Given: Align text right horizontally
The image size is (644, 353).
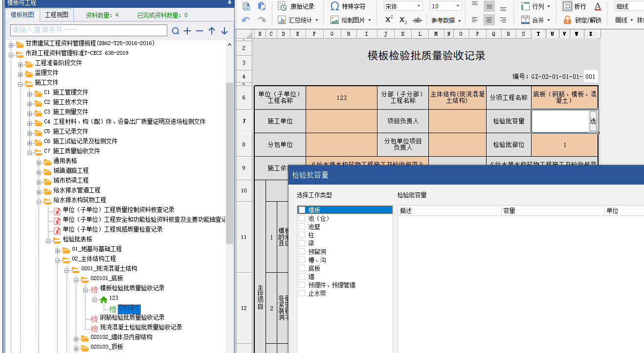Looking at the screenshot, I should (503, 20).
